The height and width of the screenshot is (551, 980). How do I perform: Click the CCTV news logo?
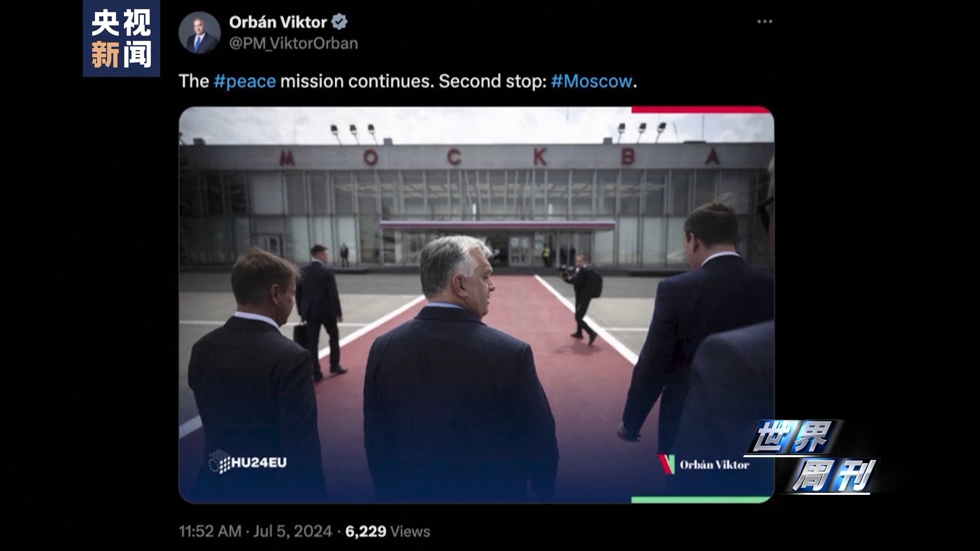[x=121, y=38]
